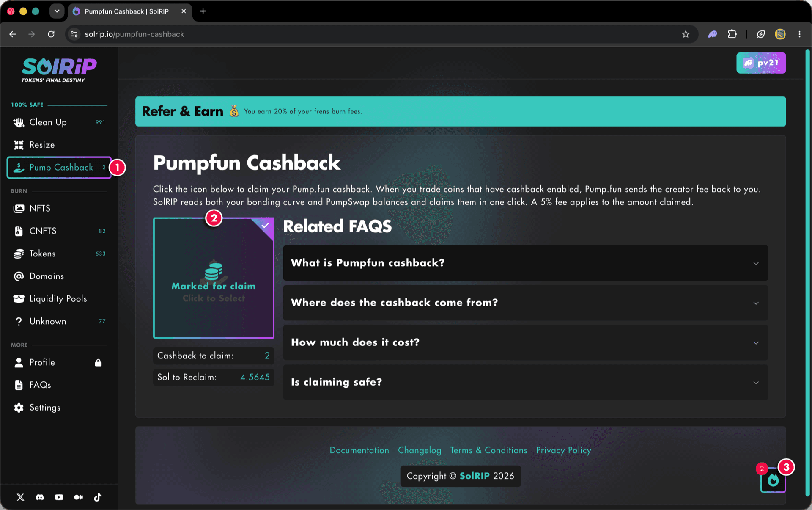Open the browser extensions puzzle icon
The width and height of the screenshot is (812, 510).
coord(732,34)
